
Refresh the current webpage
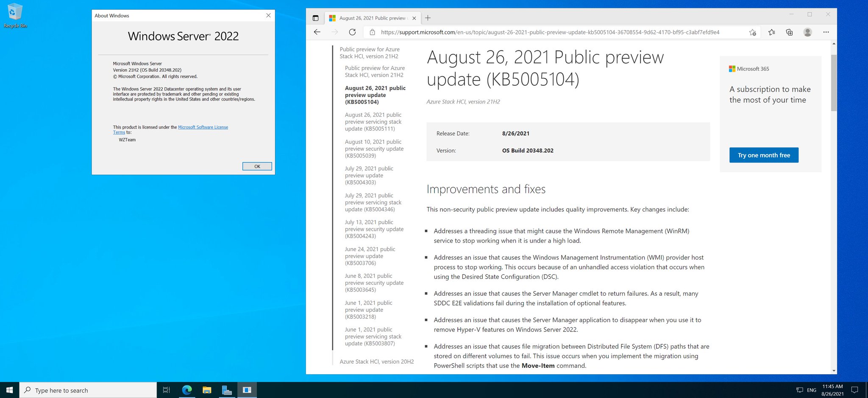click(x=352, y=32)
